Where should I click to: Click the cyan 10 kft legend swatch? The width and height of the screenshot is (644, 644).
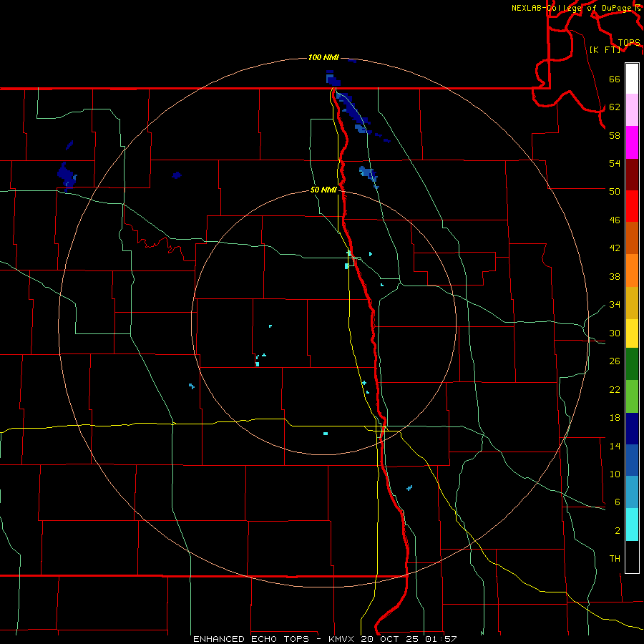632,525
